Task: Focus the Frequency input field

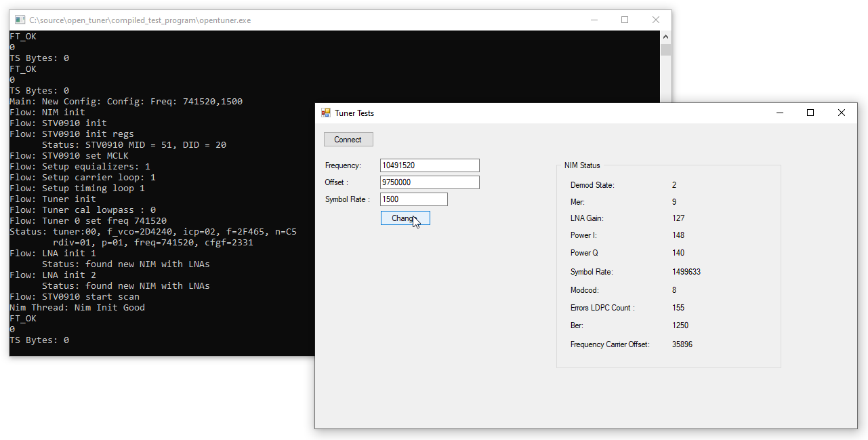Action: click(x=430, y=165)
